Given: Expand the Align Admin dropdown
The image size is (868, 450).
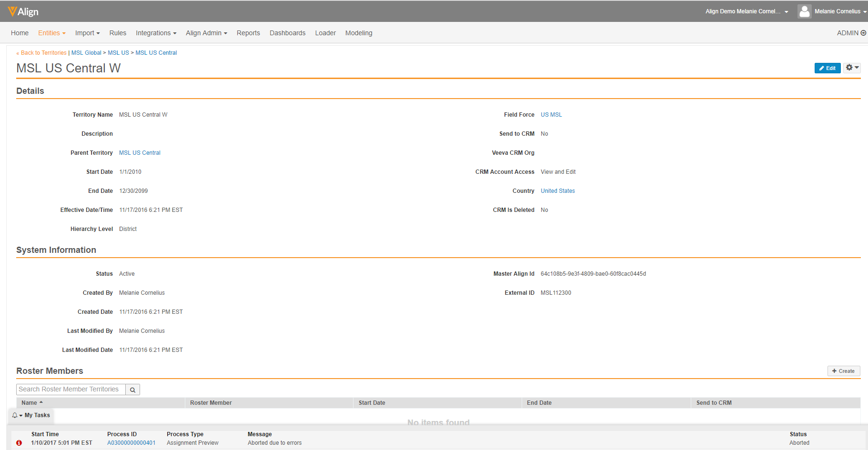Looking at the screenshot, I should pos(206,33).
